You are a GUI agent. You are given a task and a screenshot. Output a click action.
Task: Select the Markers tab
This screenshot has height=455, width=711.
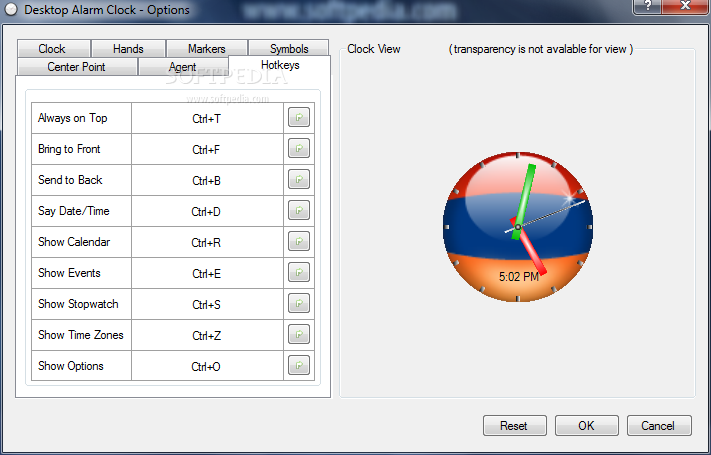206,49
